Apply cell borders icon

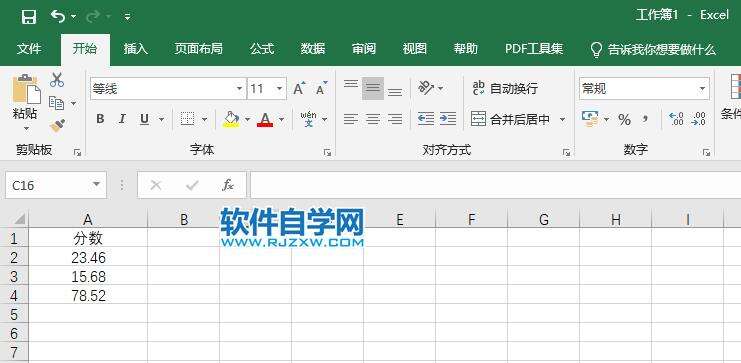point(188,119)
